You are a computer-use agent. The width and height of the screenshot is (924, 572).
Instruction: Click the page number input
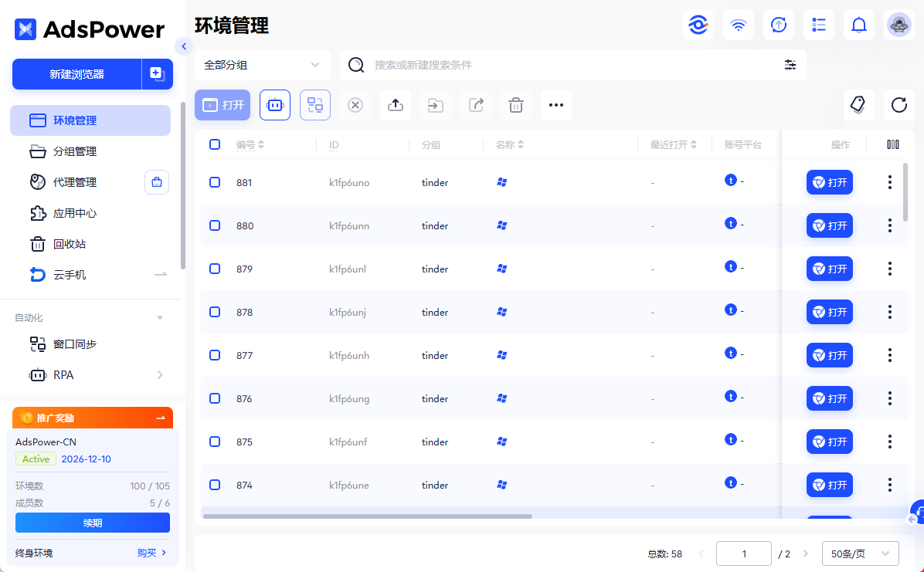point(744,553)
